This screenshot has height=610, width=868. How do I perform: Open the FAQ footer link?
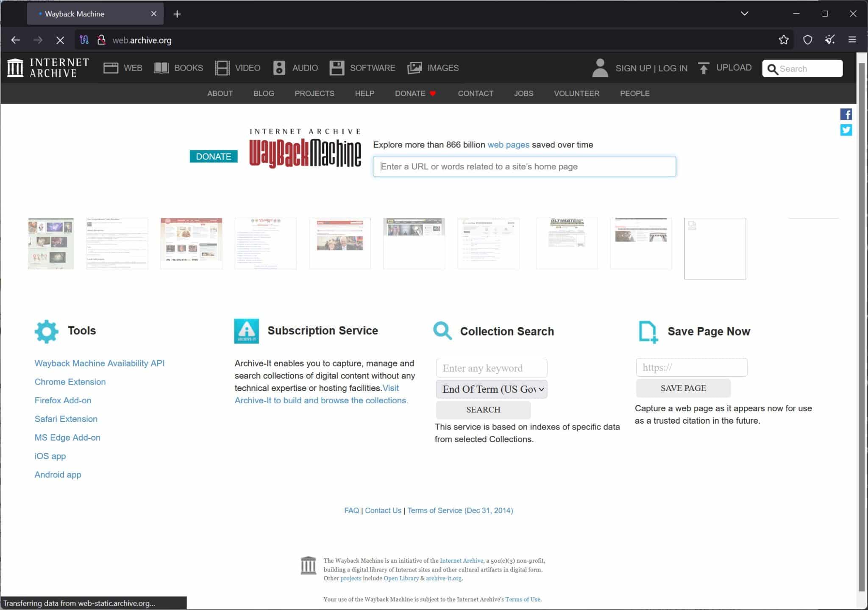pos(351,510)
